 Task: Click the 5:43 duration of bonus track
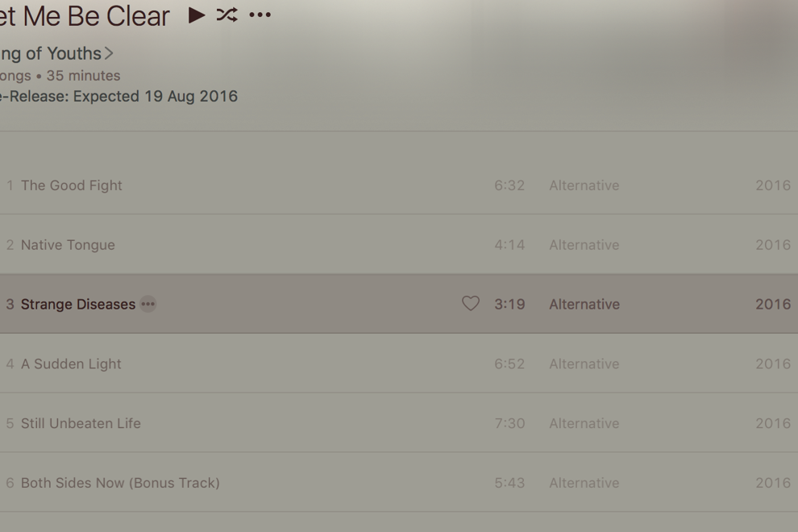click(509, 483)
